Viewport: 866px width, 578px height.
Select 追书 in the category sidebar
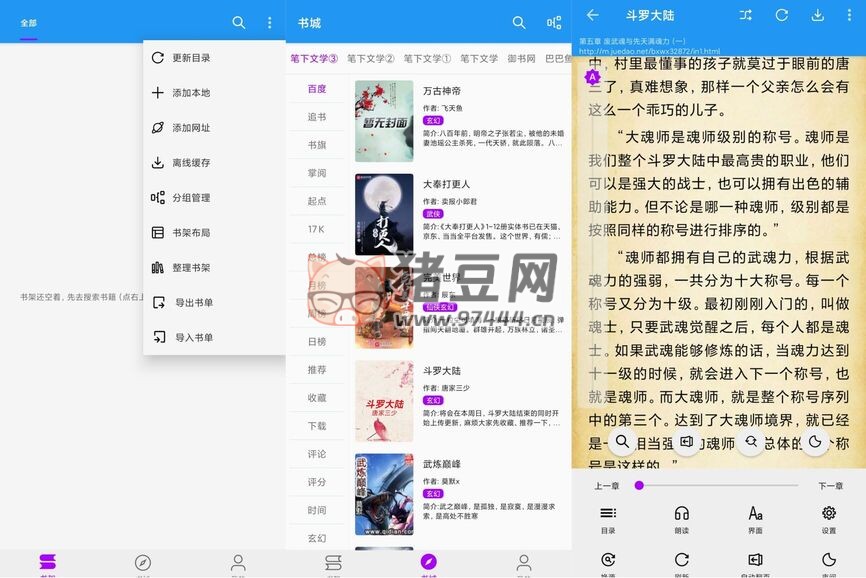click(317, 117)
